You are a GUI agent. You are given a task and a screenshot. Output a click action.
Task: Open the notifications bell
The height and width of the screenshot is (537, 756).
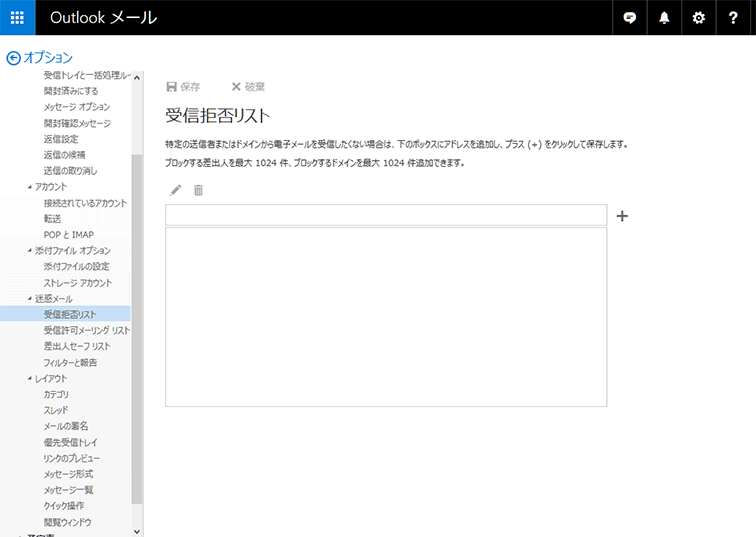click(x=664, y=18)
